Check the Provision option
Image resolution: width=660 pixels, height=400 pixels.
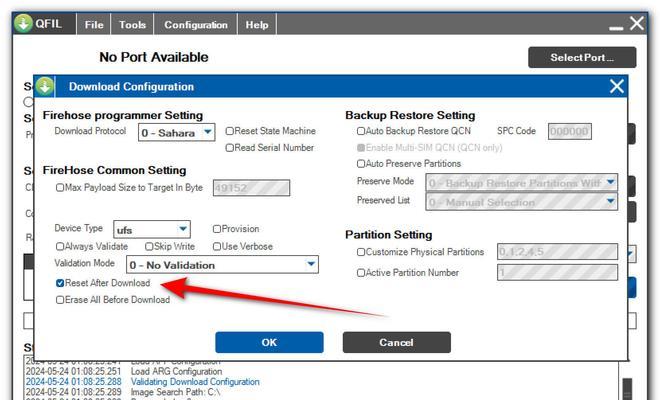217,229
